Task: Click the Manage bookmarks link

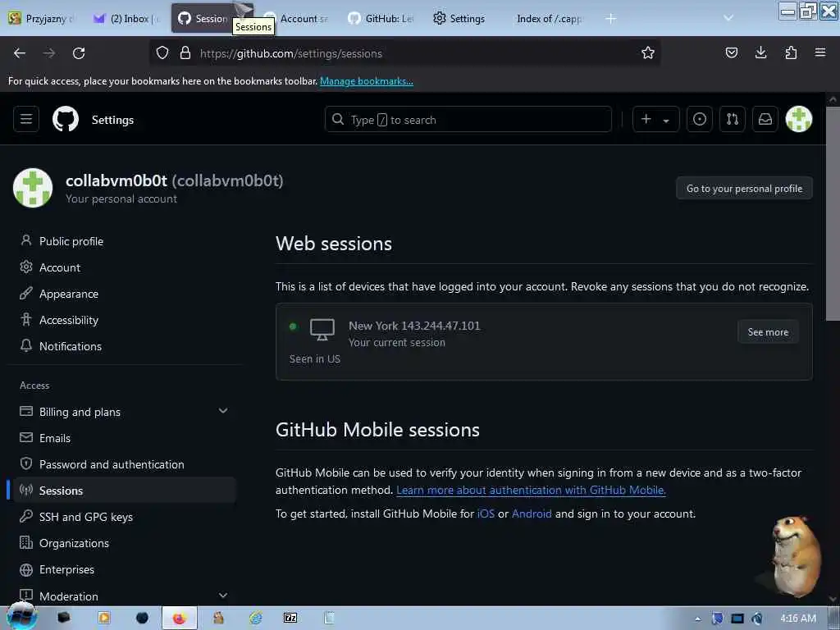Action: [x=367, y=81]
